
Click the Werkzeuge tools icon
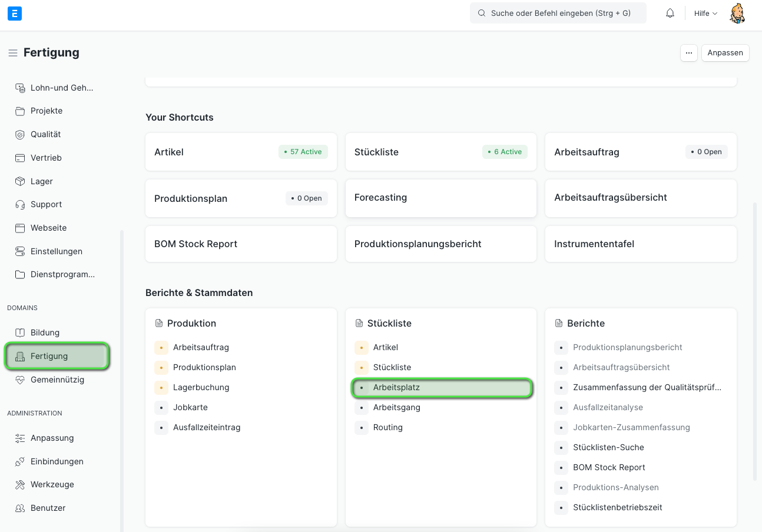tap(20, 484)
